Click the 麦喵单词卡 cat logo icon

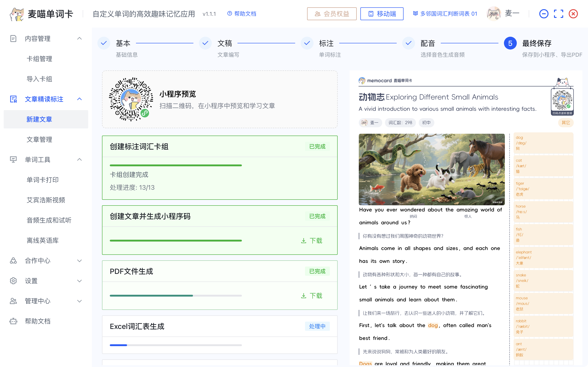coord(17,14)
